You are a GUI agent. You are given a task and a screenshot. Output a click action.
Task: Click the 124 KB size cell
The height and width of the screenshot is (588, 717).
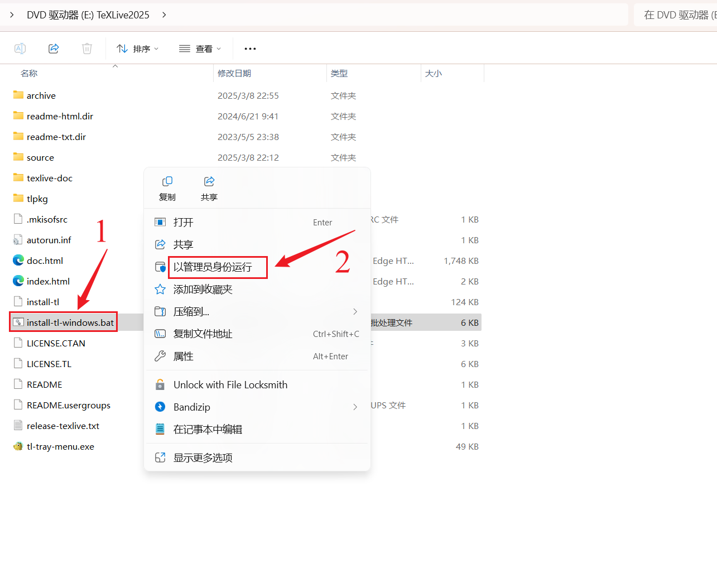(x=465, y=302)
